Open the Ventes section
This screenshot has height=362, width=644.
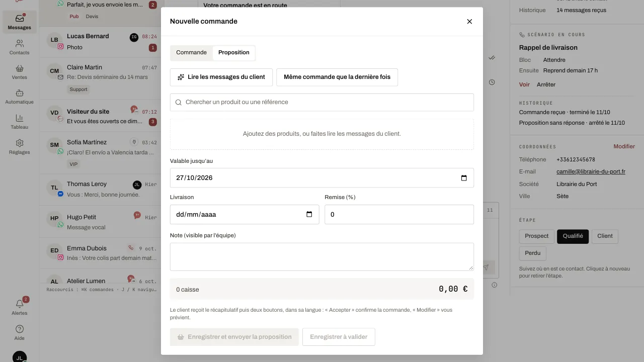click(19, 72)
